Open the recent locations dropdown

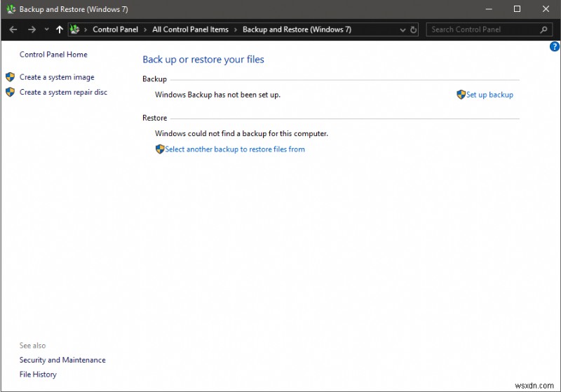(46, 29)
